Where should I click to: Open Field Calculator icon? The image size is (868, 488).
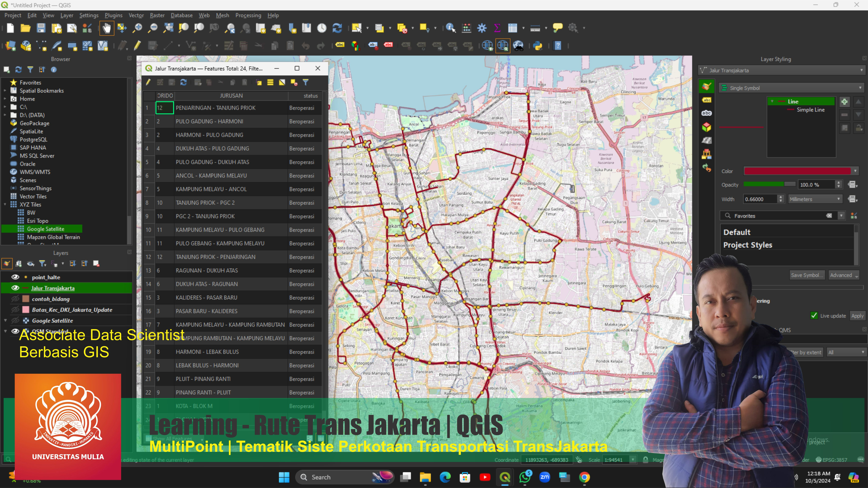point(466,28)
